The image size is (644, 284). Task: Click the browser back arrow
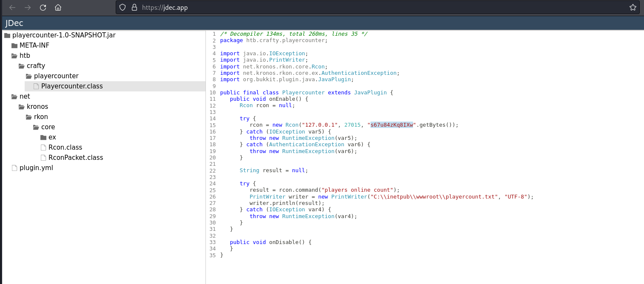(12, 7)
